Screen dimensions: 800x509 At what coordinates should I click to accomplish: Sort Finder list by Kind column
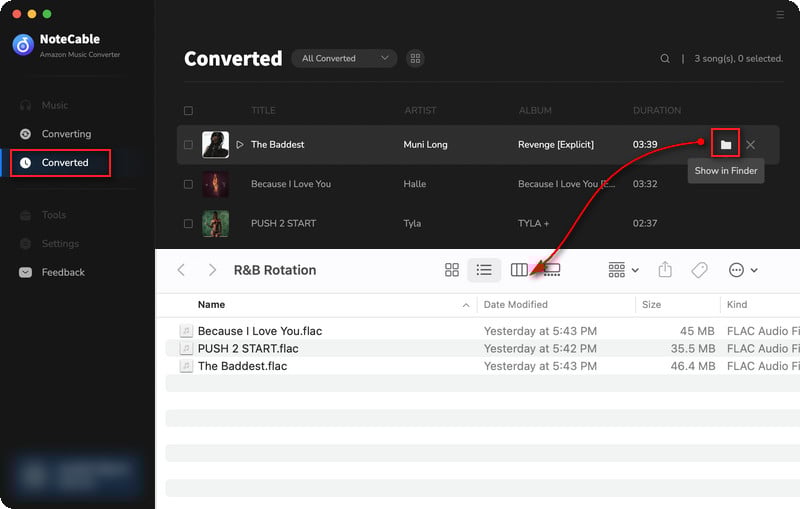click(x=737, y=304)
